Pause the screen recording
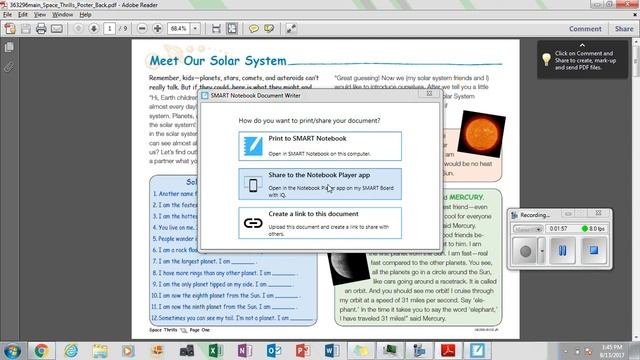Screen dimensions: 640x360 click(x=562, y=250)
